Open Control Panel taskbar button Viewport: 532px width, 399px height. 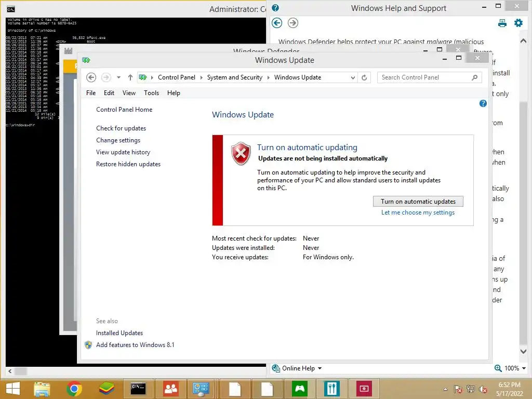201,389
